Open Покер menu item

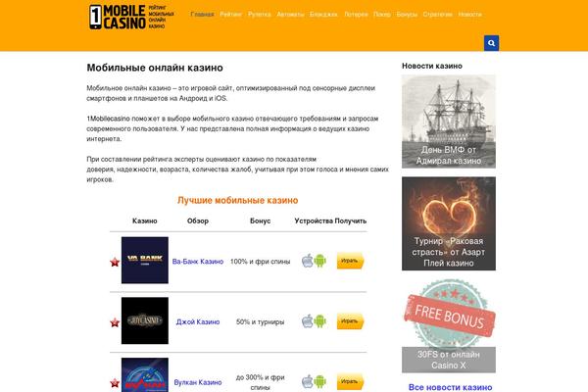[382, 15]
